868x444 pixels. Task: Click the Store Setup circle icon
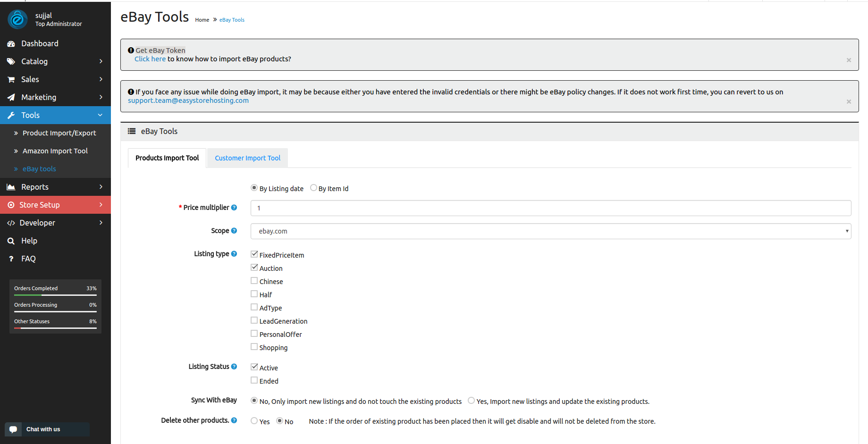[x=11, y=205]
